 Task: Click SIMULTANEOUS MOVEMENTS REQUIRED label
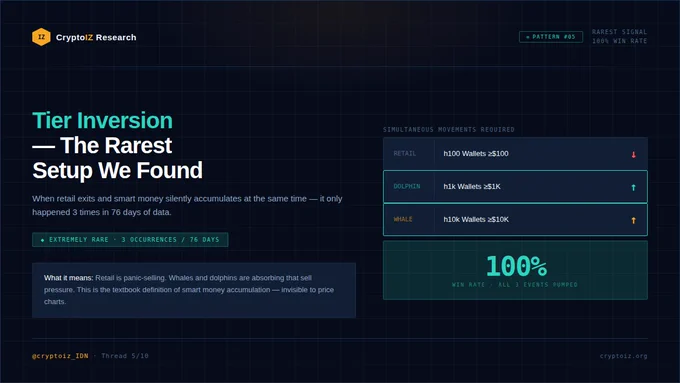(x=449, y=129)
